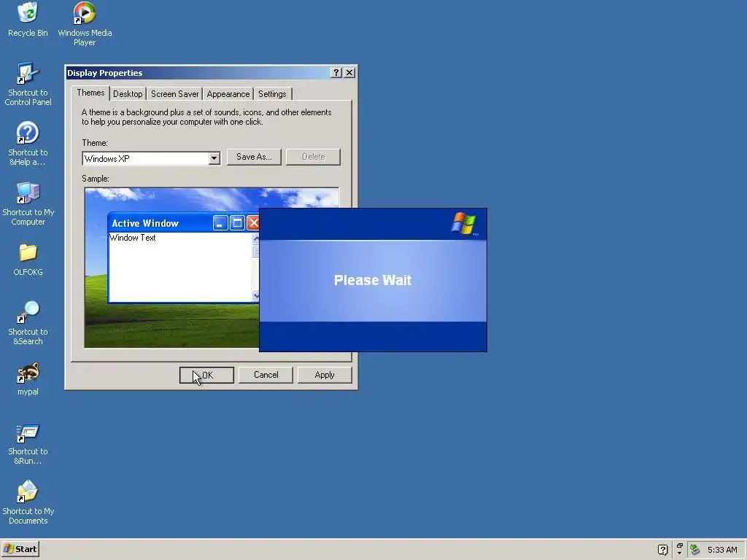Select Shortcut to My Documents icon
The width and height of the screenshot is (747, 560).
pos(28,503)
